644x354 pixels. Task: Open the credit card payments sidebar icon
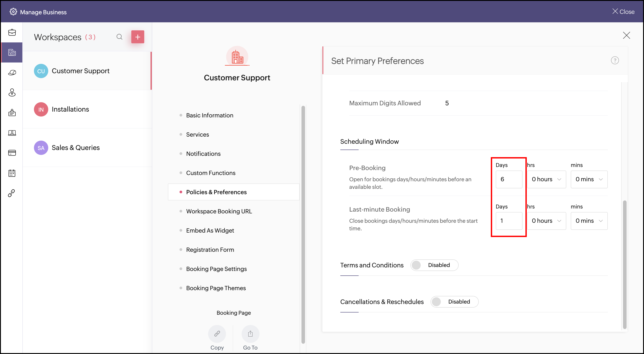coord(12,153)
